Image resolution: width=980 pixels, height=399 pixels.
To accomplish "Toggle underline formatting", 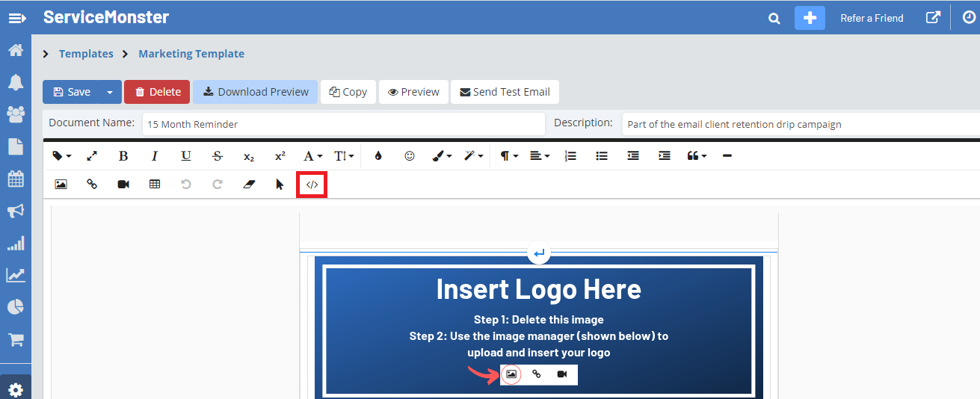I will click(x=186, y=156).
